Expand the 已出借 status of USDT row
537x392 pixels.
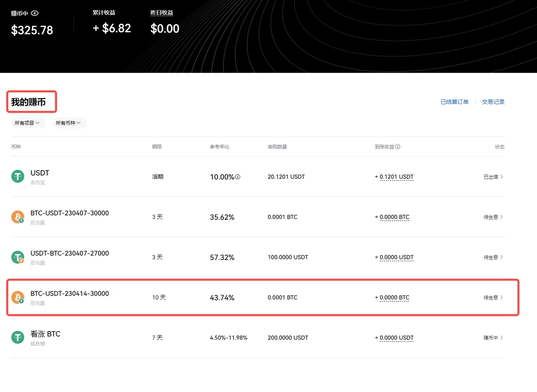493,177
